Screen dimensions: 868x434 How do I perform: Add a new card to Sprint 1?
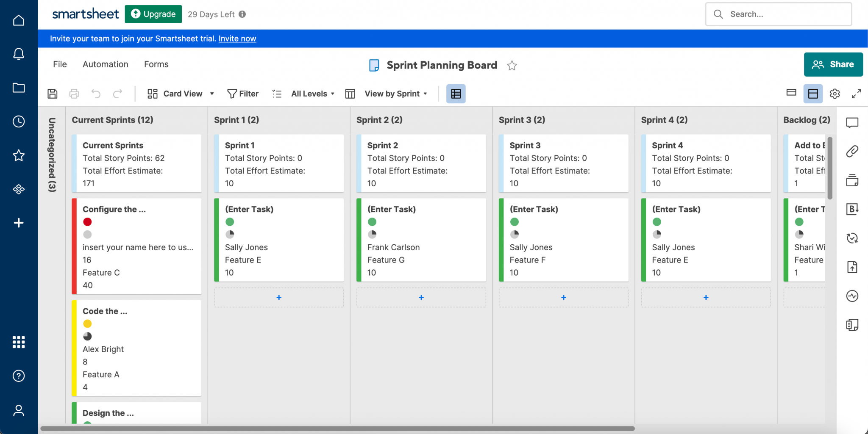pyautogui.click(x=278, y=297)
